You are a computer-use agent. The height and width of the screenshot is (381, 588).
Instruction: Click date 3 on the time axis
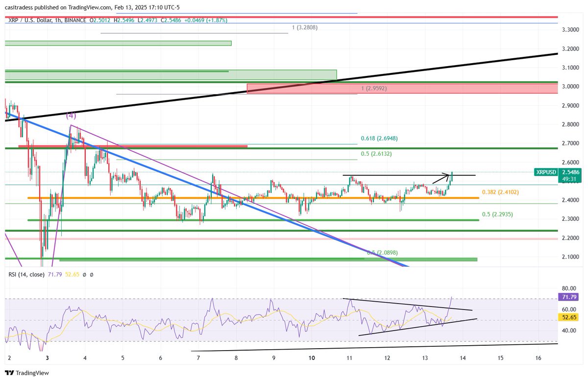[47, 358]
